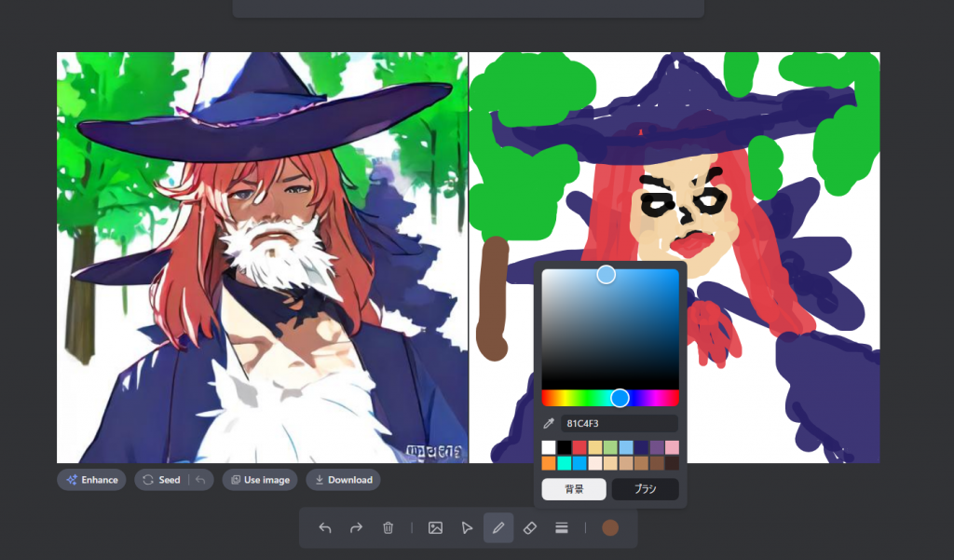
Task: Open the brush thickness lines menu
Action: tap(562, 527)
